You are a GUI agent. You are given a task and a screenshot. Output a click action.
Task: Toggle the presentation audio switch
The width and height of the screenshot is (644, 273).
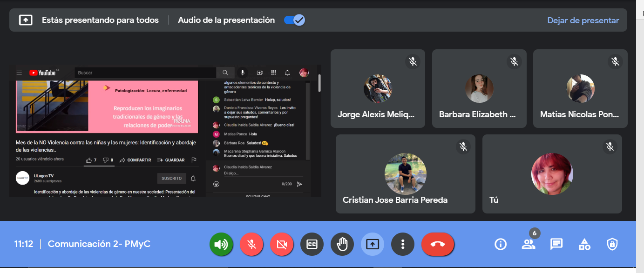tap(294, 20)
